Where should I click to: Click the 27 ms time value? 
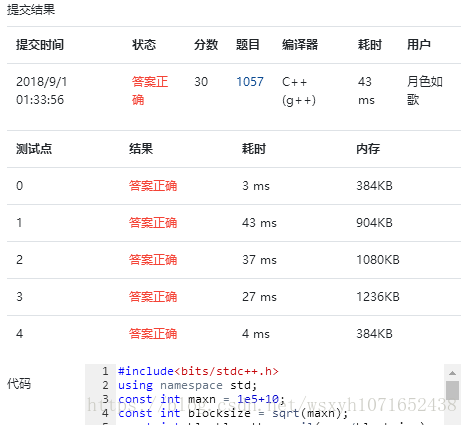pos(259,297)
